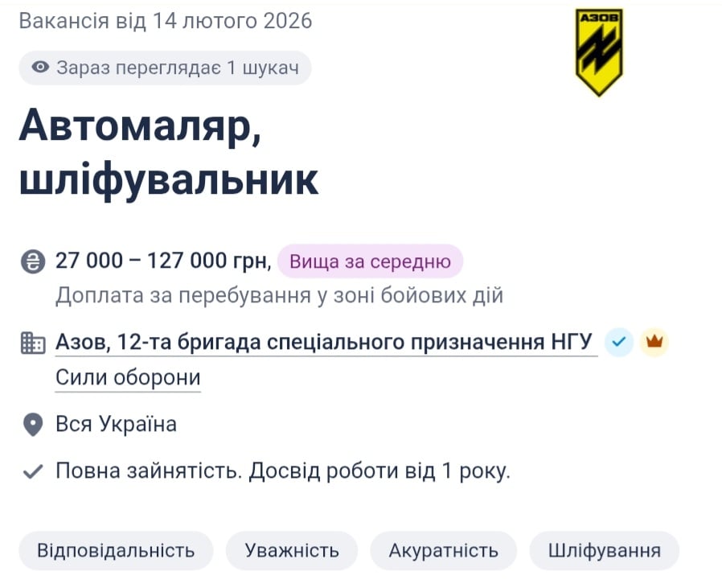
Task: Select the Відповідальність skill tag
Action: pyautogui.click(x=115, y=550)
